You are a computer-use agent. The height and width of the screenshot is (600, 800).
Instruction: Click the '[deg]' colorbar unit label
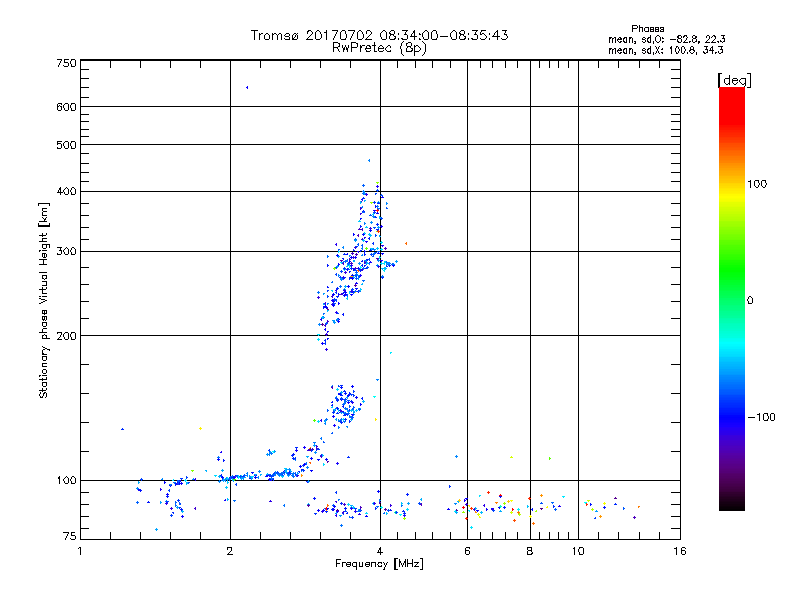click(x=734, y=80)
